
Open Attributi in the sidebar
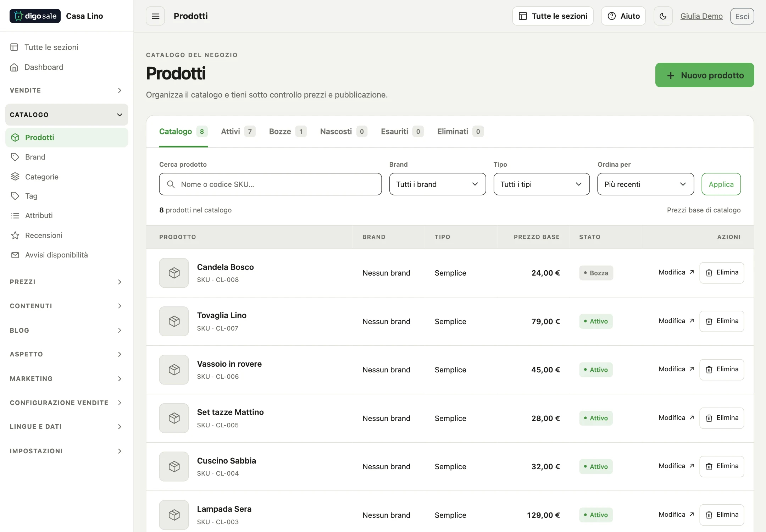click(67, 216)
